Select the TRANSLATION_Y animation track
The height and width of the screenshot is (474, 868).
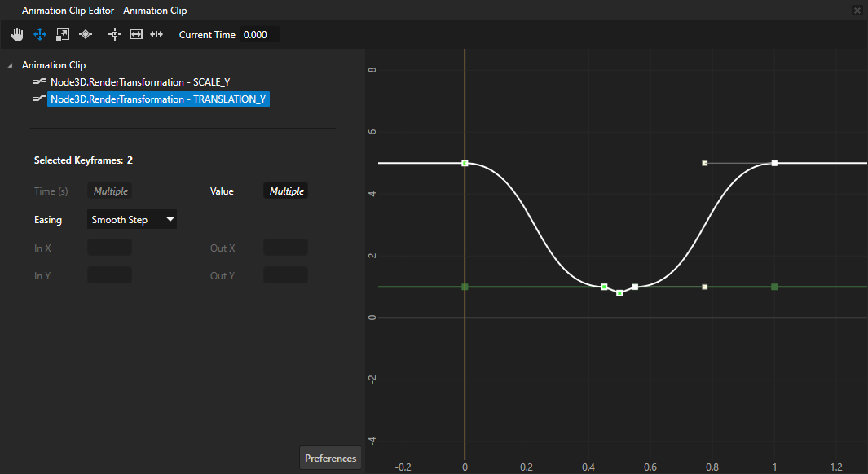click(x=158, y=99)
